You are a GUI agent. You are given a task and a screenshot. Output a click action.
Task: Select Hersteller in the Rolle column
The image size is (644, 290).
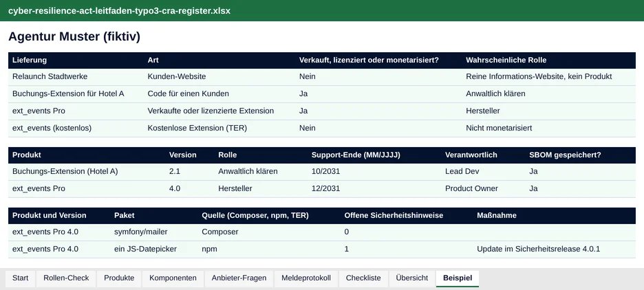tap(235, 189)
